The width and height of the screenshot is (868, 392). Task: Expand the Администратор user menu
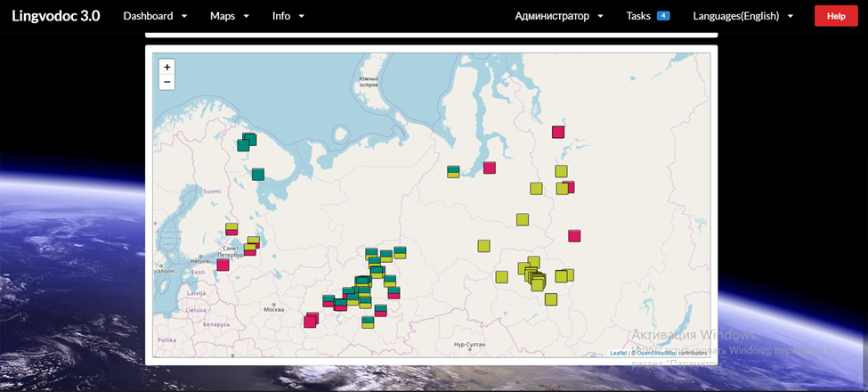559,16
